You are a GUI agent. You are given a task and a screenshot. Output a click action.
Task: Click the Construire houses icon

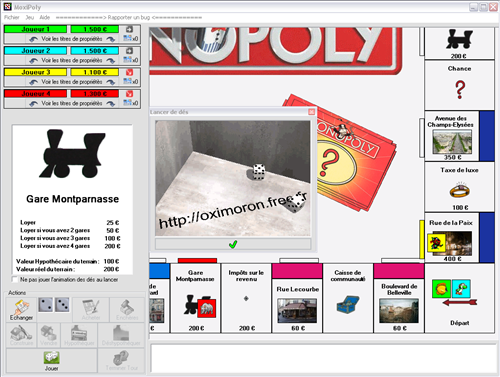[21, 335]
